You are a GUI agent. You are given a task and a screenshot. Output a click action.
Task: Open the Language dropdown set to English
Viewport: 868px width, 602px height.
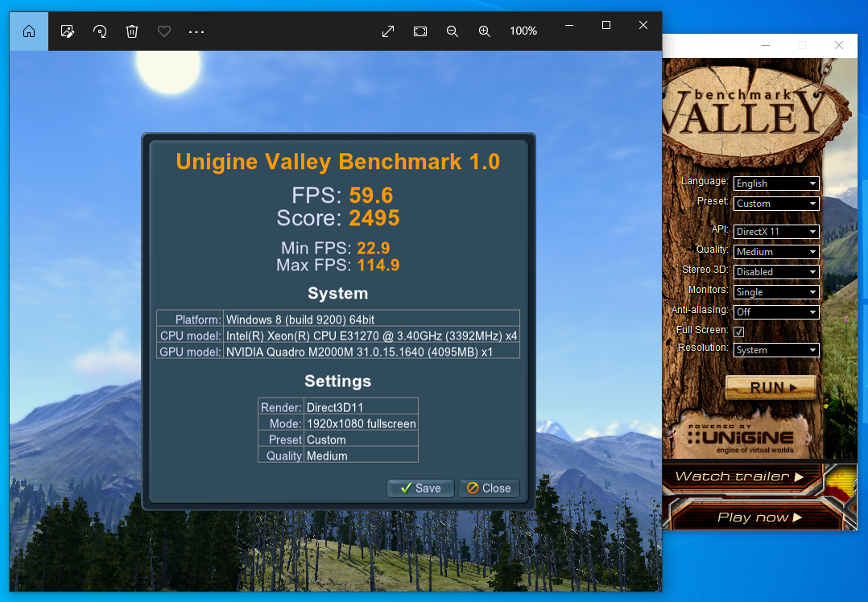point(776,183)
